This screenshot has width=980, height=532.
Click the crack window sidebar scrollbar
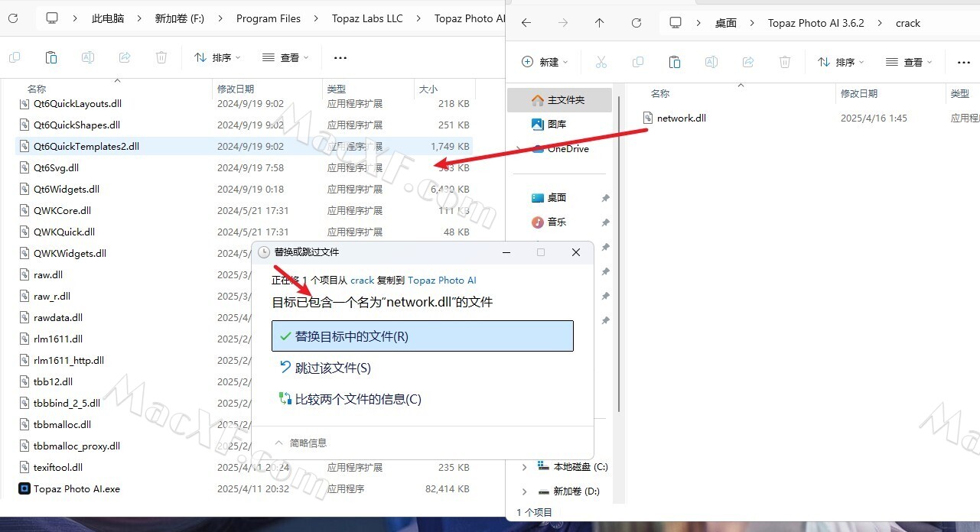(x=619, y=252)
